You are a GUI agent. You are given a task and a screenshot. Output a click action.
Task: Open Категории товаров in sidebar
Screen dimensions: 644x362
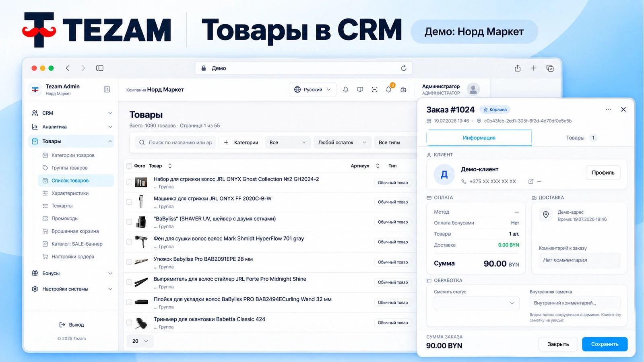coord(73,155)
